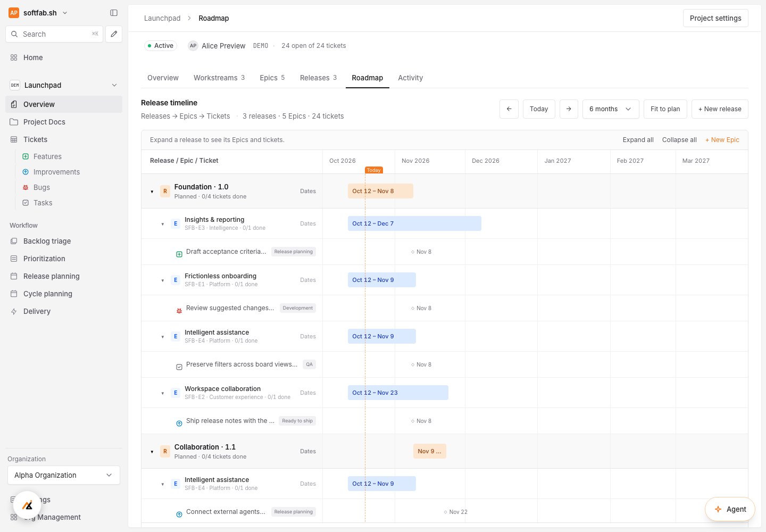Open the Agent assistant button
The width and height of the screenshot is (766, 532).
[x=730, y=509]
